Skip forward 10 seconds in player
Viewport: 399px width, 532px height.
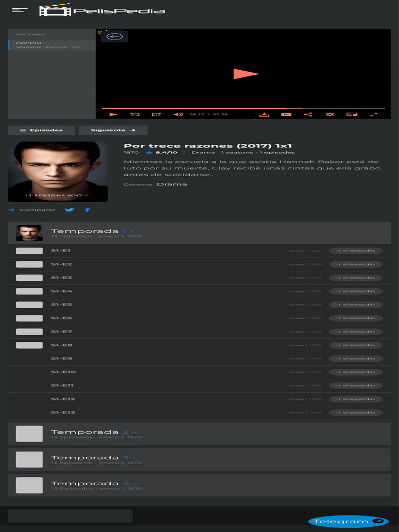[156, 114]
